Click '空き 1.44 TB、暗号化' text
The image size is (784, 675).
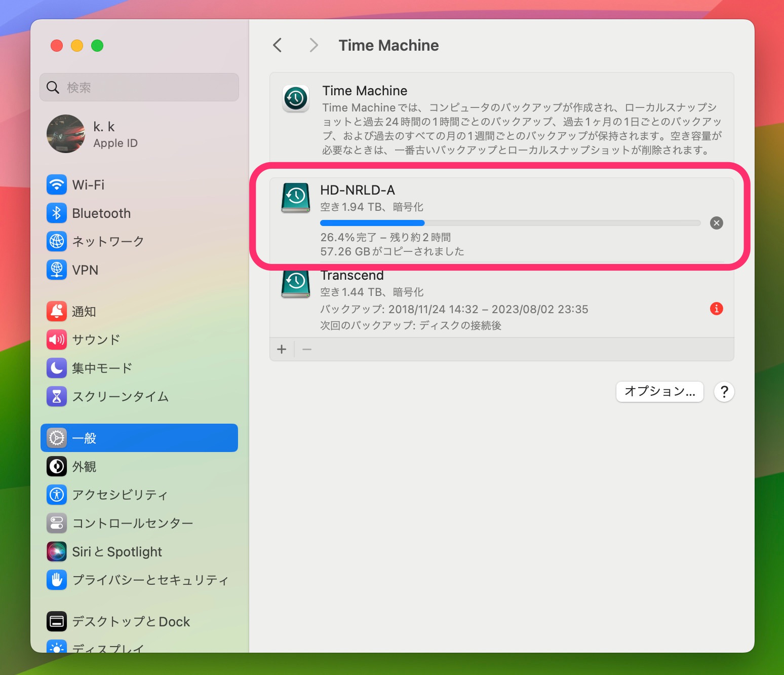coord(372,292)
